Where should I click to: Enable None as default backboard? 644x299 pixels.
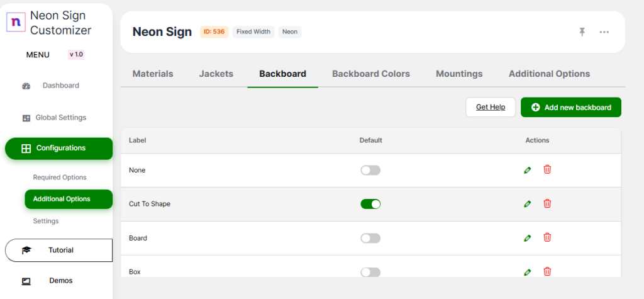370,170
